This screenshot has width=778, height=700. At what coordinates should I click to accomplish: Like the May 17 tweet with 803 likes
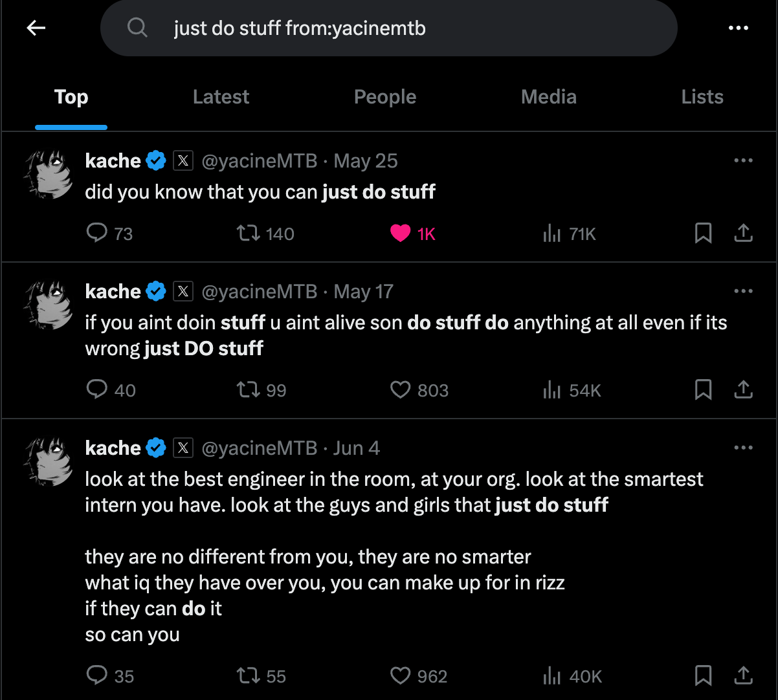(x=401, y=390)
